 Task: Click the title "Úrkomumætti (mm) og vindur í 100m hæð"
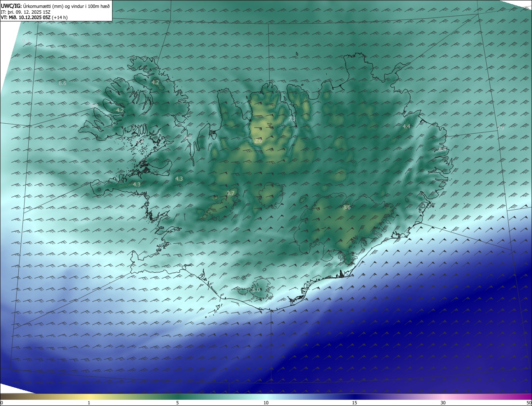click(66, 6)
